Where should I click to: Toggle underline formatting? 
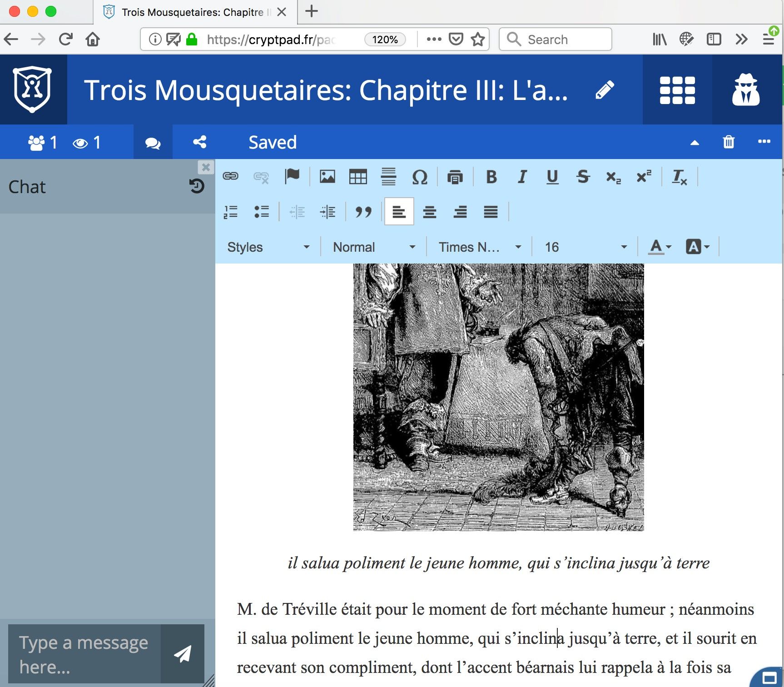pyautogui.click(x=552, y=177)
